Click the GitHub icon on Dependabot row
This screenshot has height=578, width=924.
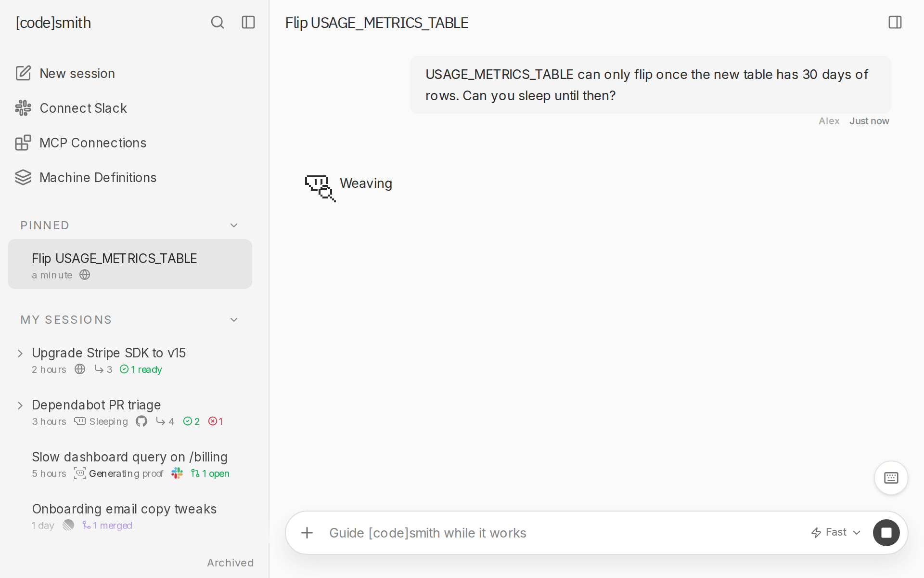pyautogui.click(x=141, y=421)
